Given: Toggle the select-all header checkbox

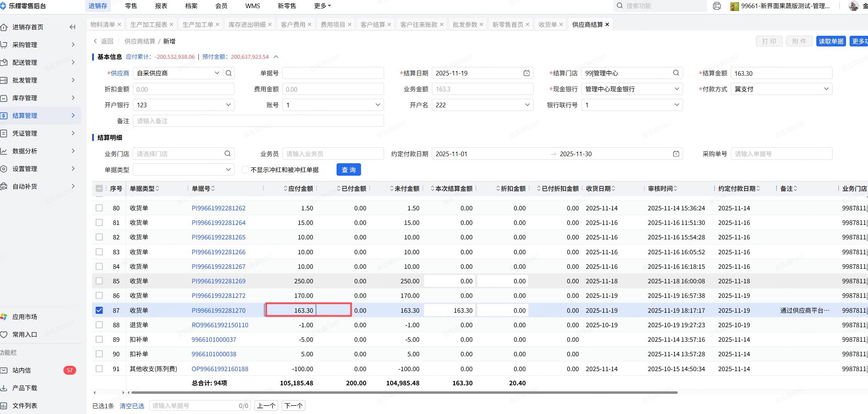Looking at the screenshot, I should pos(99,188).
